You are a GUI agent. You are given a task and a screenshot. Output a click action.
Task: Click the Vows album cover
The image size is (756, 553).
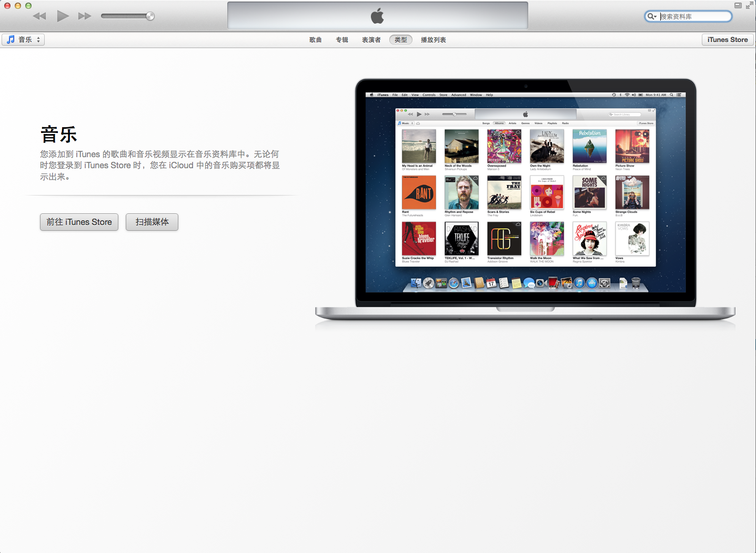coord(632,239)
